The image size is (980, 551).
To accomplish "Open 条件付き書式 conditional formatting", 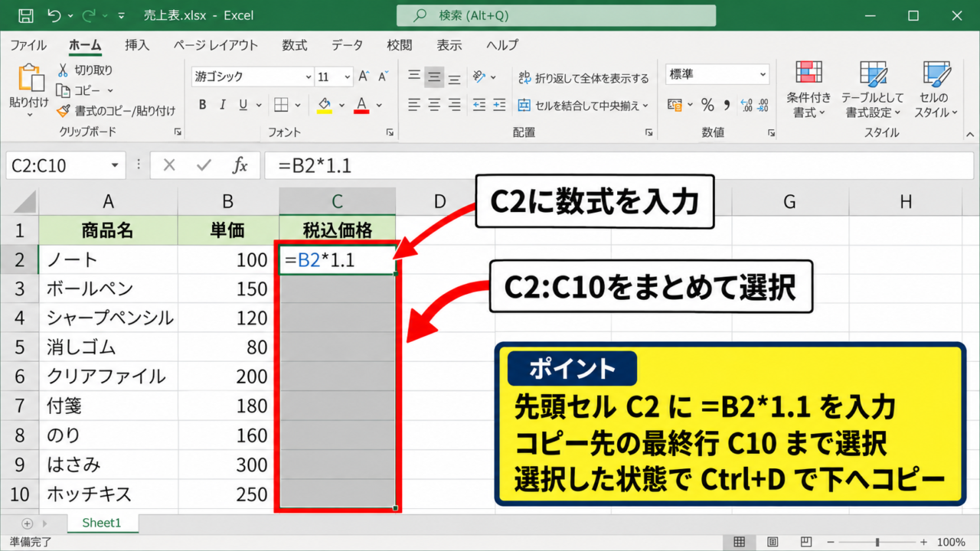I will tap(808, 90).
